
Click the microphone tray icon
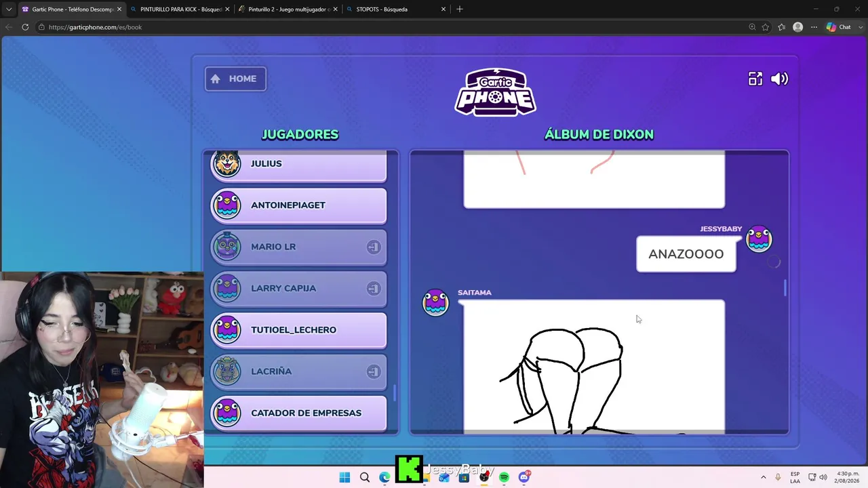(x=778, y=477)
